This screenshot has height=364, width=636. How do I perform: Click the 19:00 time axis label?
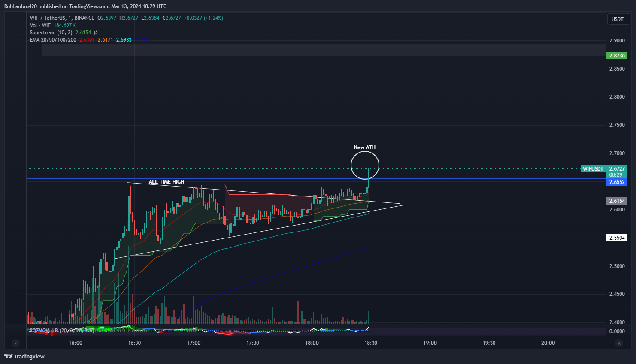[x=430, y=343]
